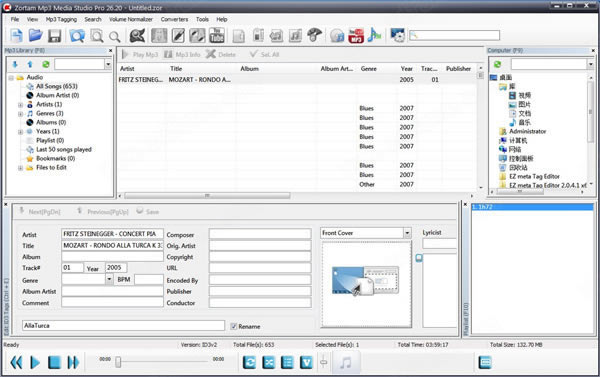
Task: Select All Songs (653) in library tree
Action: click(x=57, y=86)
